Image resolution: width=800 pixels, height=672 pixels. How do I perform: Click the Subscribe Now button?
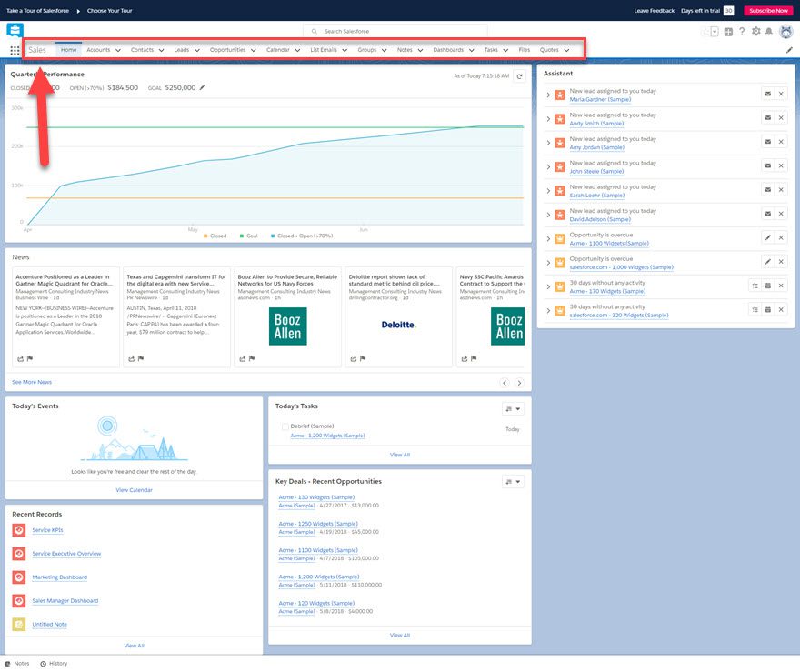(x=766, y=11)
